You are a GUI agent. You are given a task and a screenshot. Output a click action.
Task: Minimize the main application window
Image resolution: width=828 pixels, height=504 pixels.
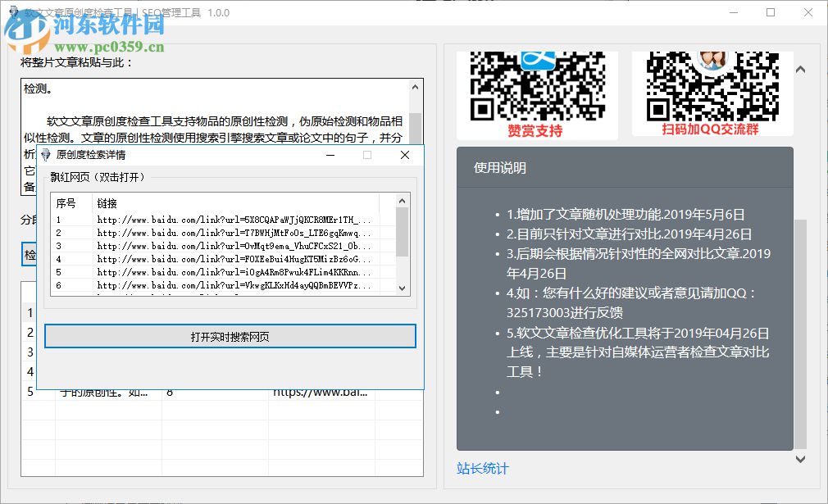[x=734, y=12]
